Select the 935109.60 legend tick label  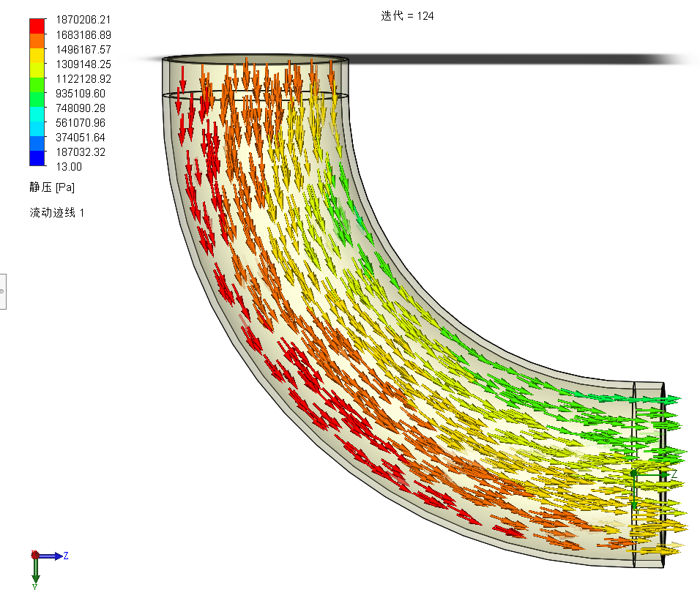click(x=77, y=94)
